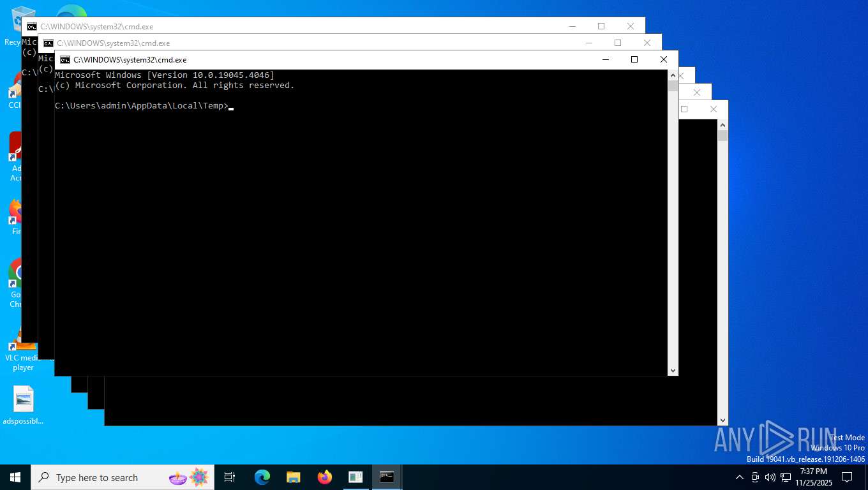Click the scroll-up arrow of the lowest right cmd window

[x=722, y=124]
